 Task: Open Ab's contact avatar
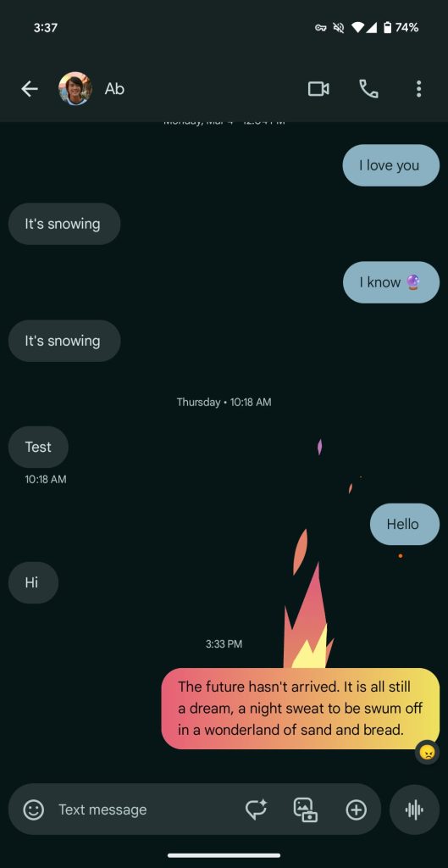[x=75, y=88]
